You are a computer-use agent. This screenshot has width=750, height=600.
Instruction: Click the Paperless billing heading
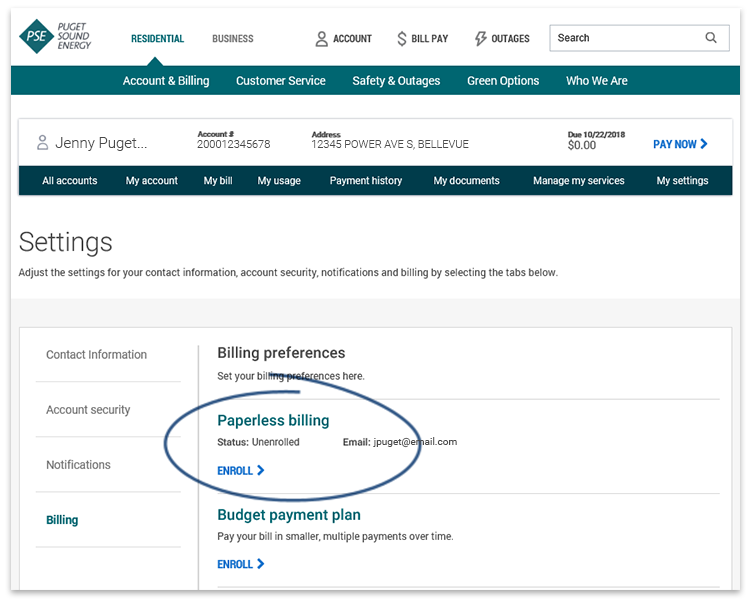[x=273, y=420]
